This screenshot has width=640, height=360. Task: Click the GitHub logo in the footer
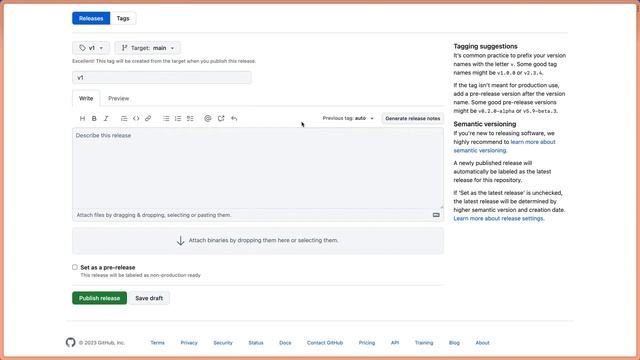pyautogui.click(x=71, y=342)
